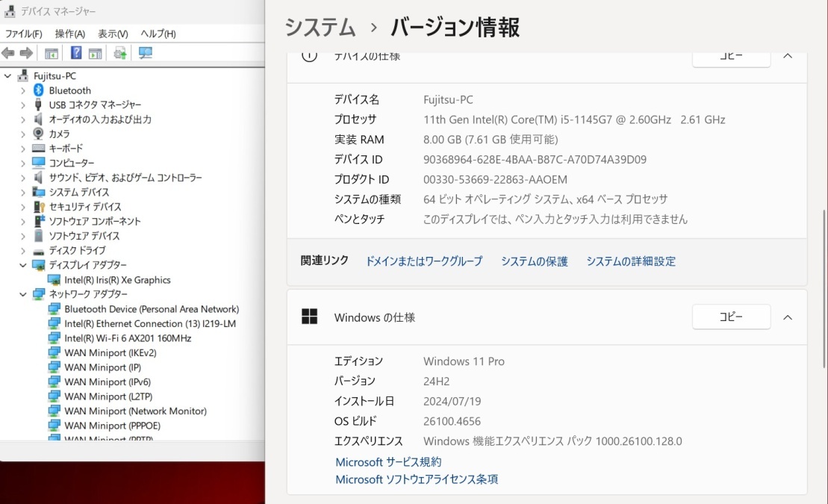Viewport: 828px width, 504px height.
Task: Open Microsoft ソフトウェアライセンス条項 link
Action: [417, 479]
